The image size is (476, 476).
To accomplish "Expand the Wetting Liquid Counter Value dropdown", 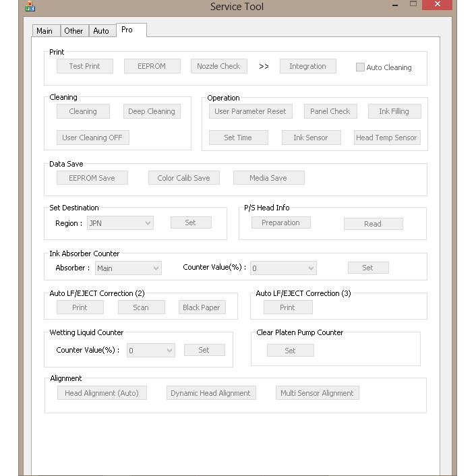I will 151,351.
